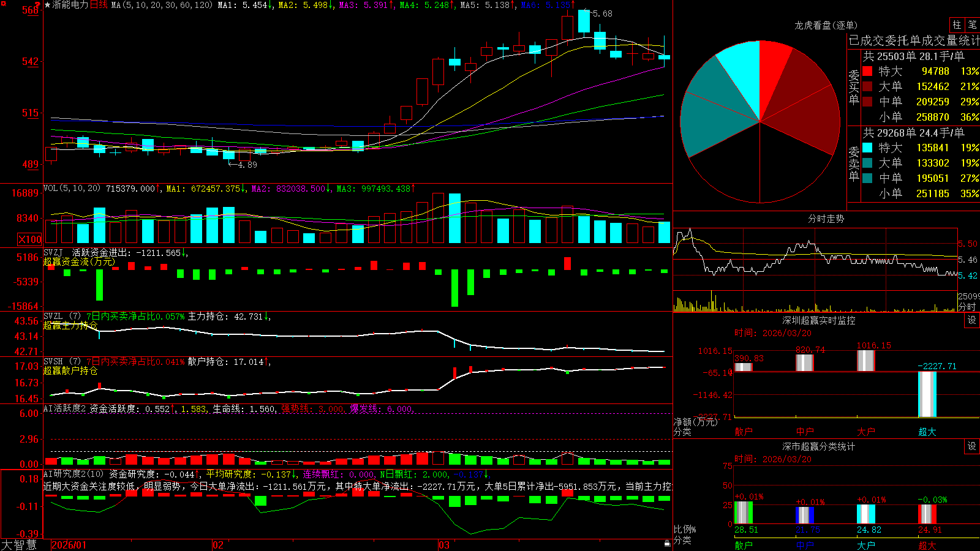Click the small red square icon at top-left corner
980x551 pixels.
click(x=3, y=4)
